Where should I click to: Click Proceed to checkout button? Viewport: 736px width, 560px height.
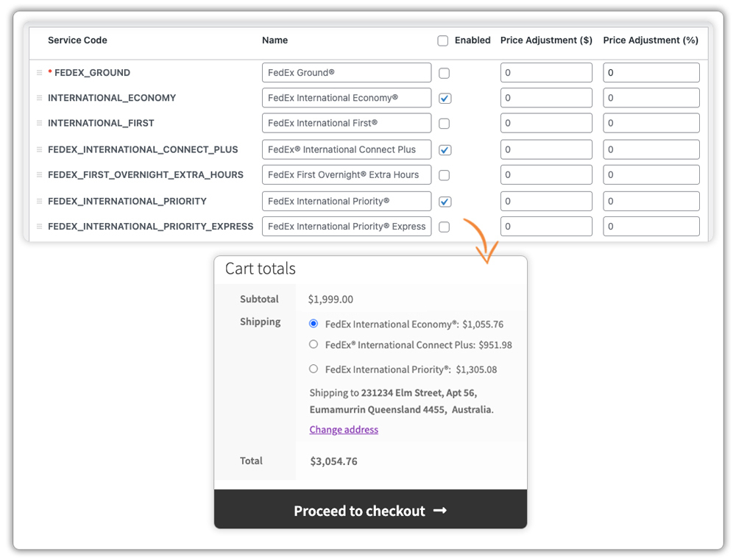[370, 509]
